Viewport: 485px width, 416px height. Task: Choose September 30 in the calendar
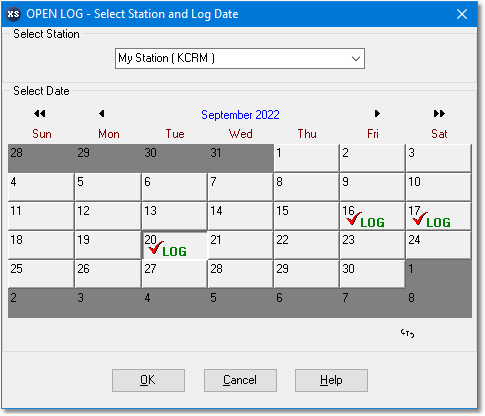point(372,274)
